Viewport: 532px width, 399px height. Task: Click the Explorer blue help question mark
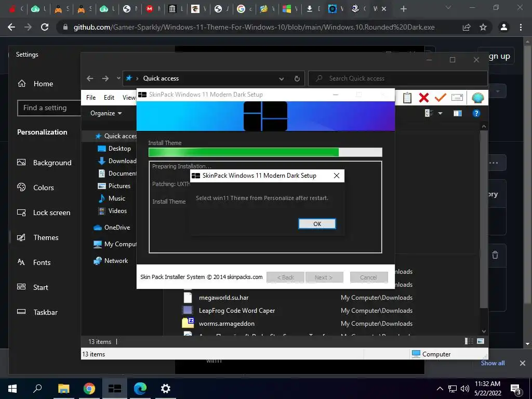click(476, 113)
